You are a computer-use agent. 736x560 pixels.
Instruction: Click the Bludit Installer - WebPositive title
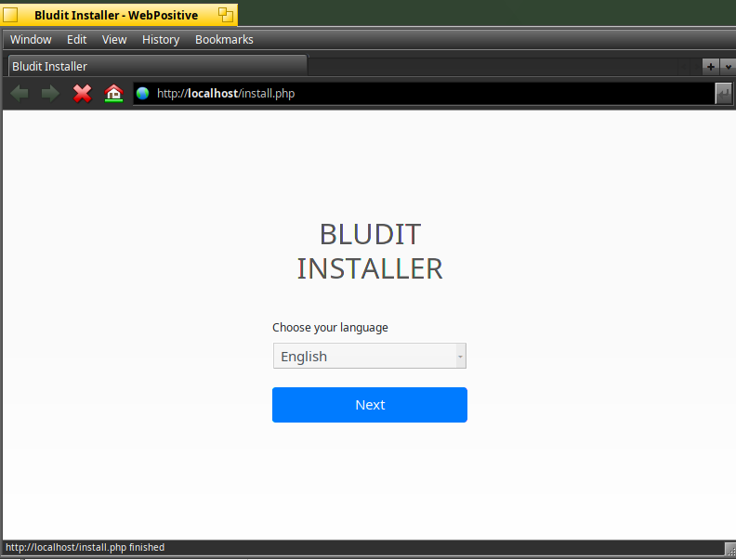point(116,15)
